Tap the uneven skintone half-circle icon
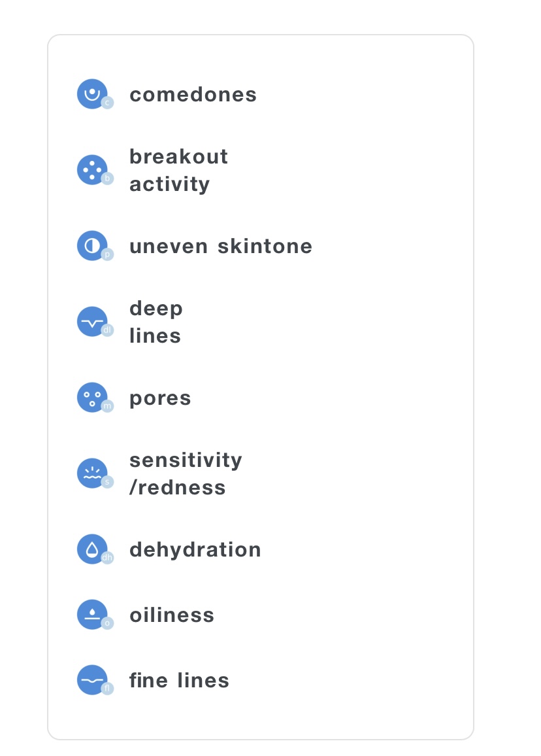The width and height of the screenshot is (541, 756). [92, 246]
